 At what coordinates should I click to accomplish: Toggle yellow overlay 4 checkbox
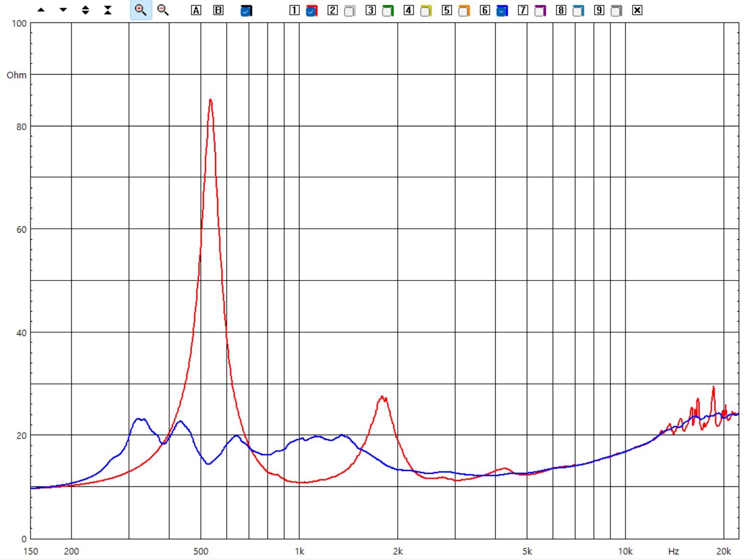click(426, 11)
